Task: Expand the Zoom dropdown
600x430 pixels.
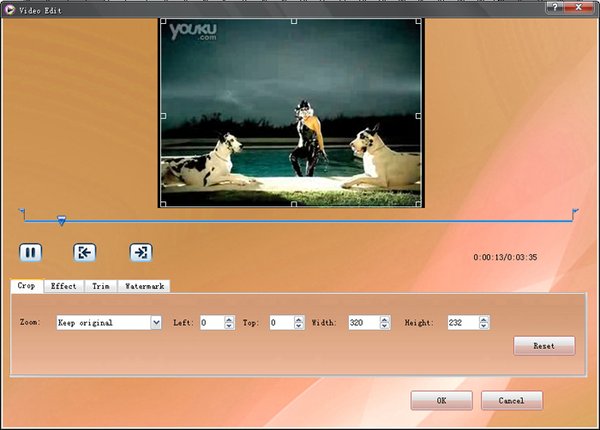Action: [x=156, y=322]
